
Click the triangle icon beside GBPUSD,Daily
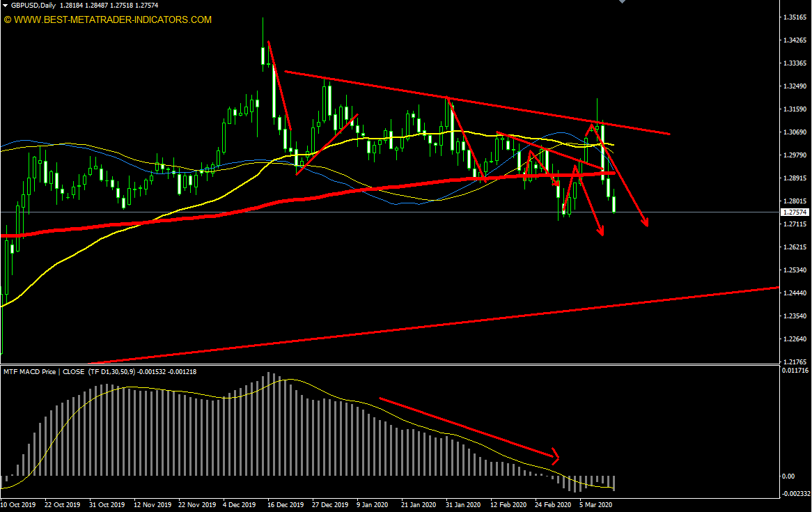pos(6,6)
